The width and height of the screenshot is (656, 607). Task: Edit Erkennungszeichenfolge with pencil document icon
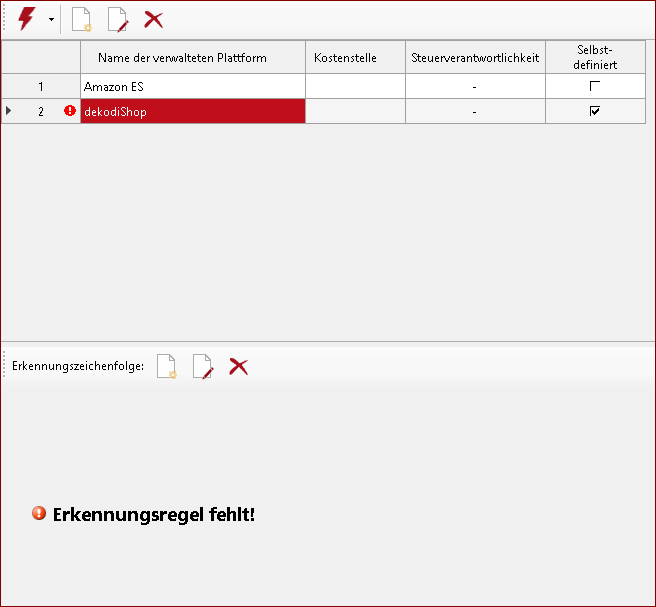(203, 366)
